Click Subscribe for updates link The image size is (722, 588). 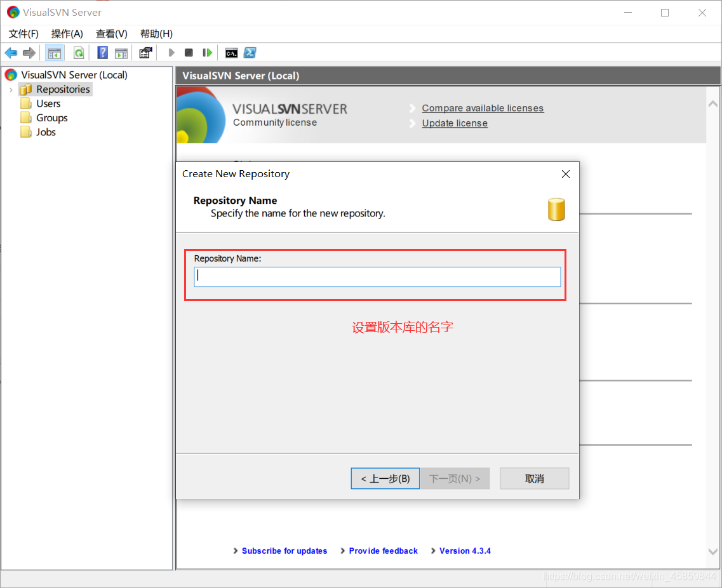pos(284,551)
